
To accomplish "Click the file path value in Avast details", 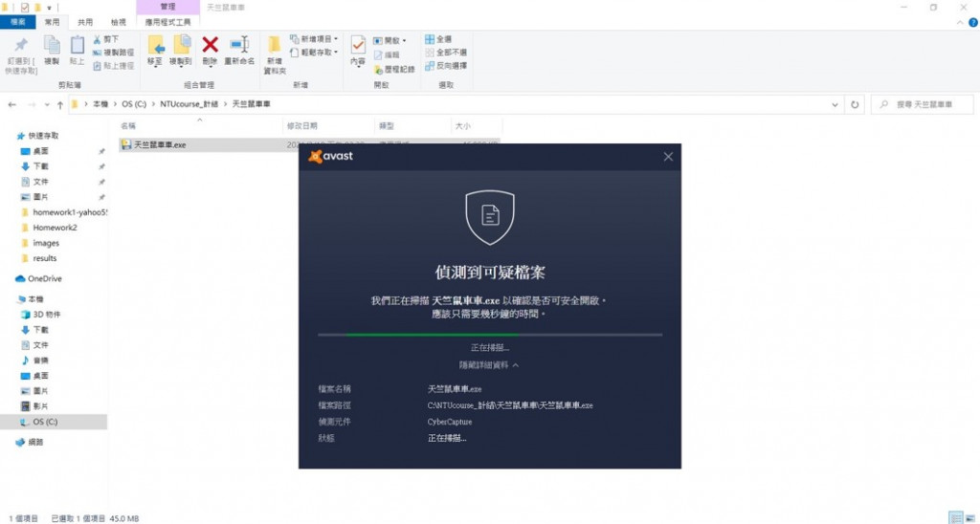I will [x=510, y=405].
